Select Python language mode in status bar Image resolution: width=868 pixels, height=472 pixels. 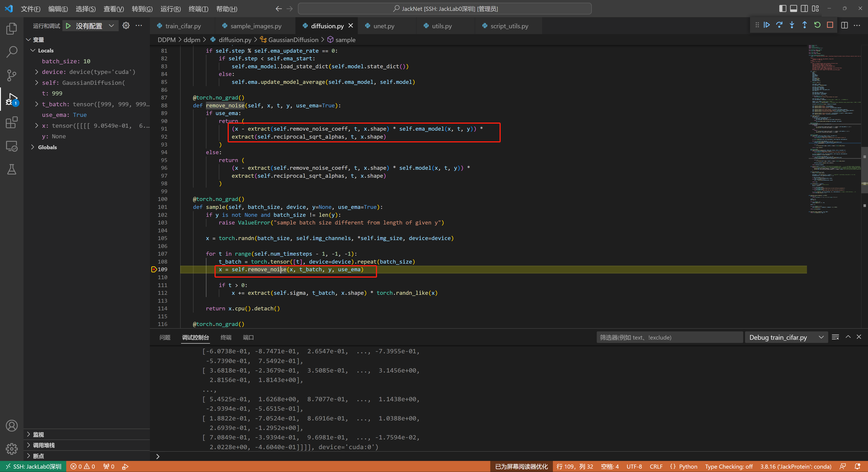coord(688,466)
